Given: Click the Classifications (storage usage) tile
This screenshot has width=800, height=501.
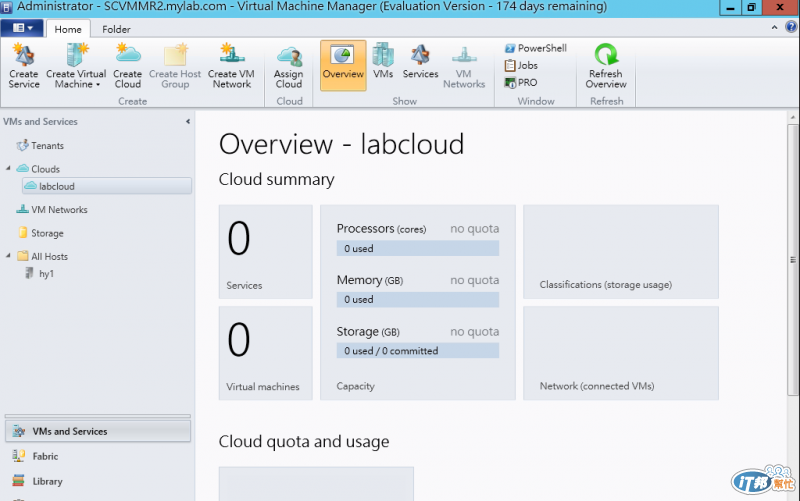Looking at the screenshot, I should click(x=620, y=252).
